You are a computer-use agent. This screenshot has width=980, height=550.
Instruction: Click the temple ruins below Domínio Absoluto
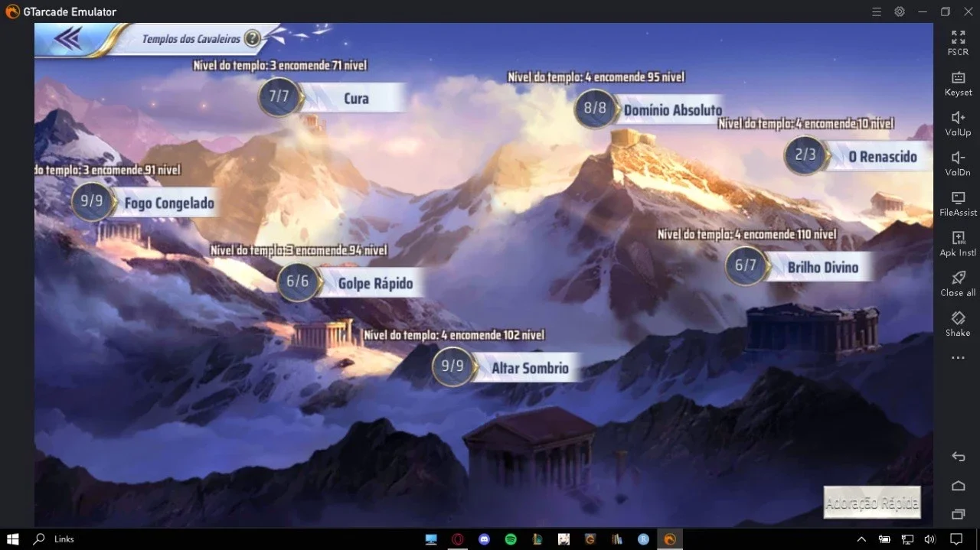coord(632,139)
